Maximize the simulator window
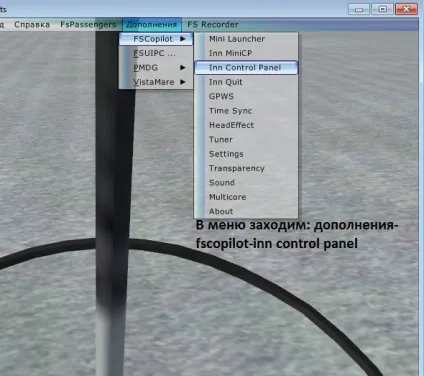The width and height of the screenshot is (424, 376). click(x=383, y=9)
